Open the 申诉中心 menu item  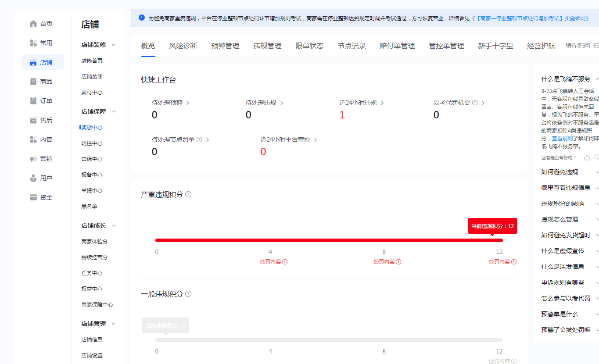[92, 159]
